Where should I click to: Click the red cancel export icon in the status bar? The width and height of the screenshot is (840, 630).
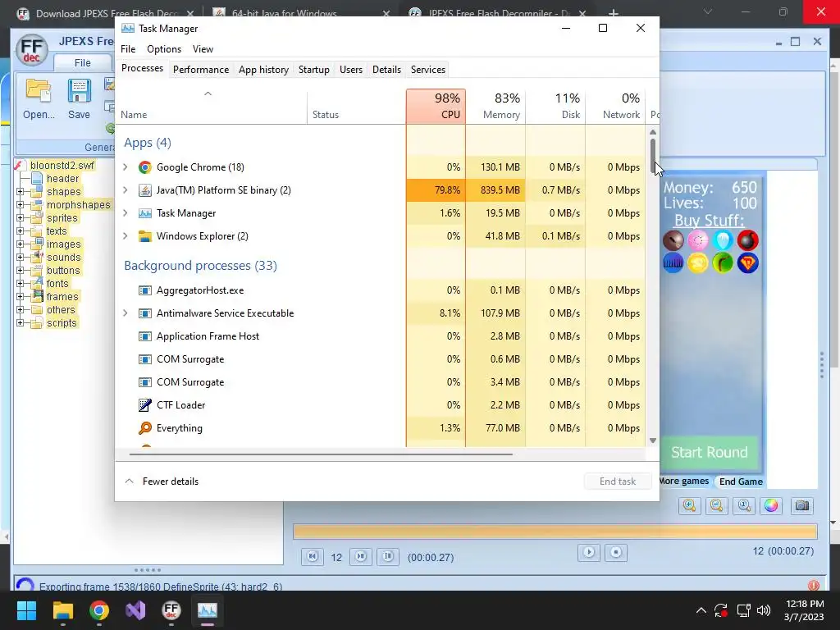pos(813,586)
